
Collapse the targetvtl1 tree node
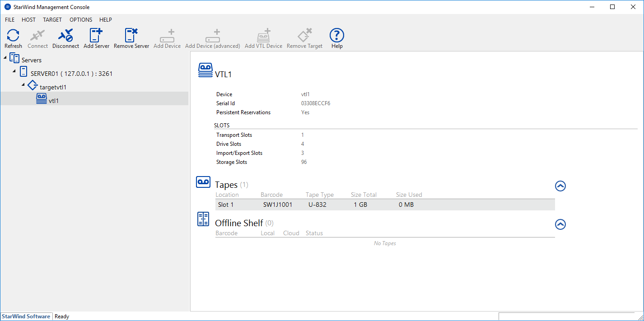pyautogui.click(x=23, y=85)
